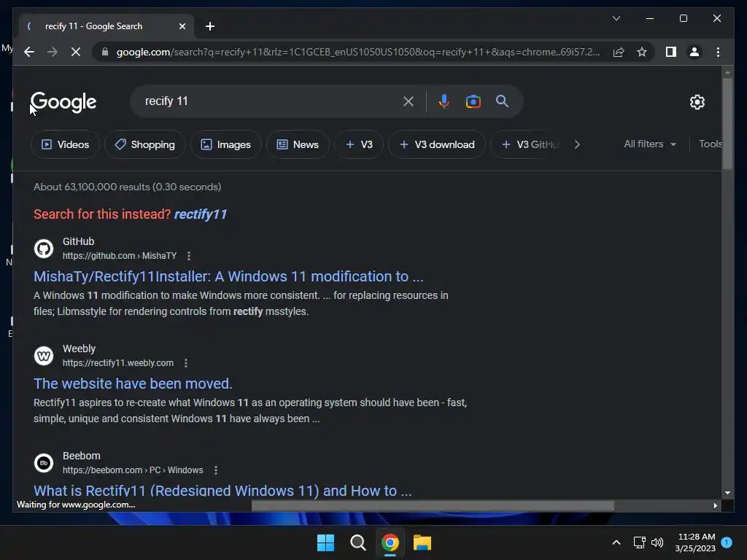Search instead for rectify11
Image resolution: width=747 pixels, height=560 pixels.
click(x=201, y=214)
